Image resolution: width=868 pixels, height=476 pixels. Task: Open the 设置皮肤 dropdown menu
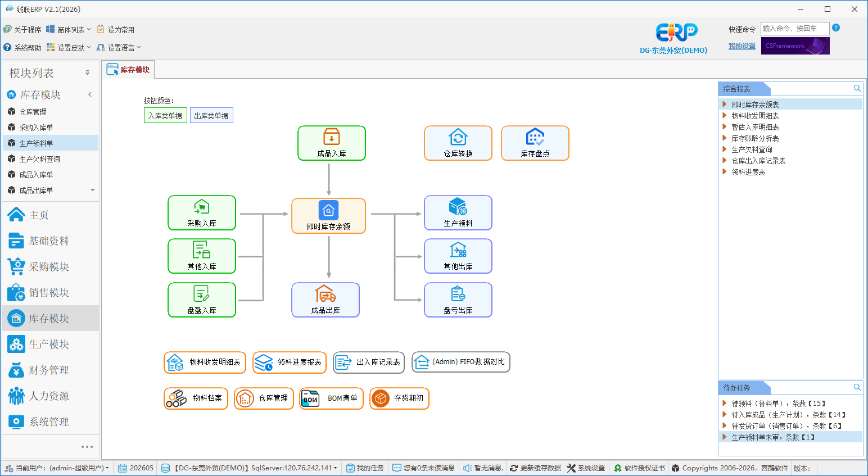tap(69, 48)
